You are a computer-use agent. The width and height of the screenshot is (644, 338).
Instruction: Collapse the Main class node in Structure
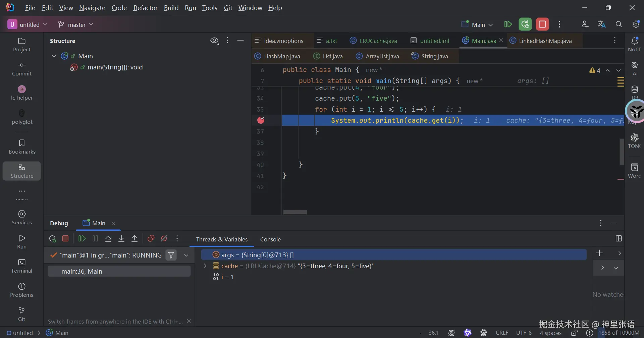point(54,56)
